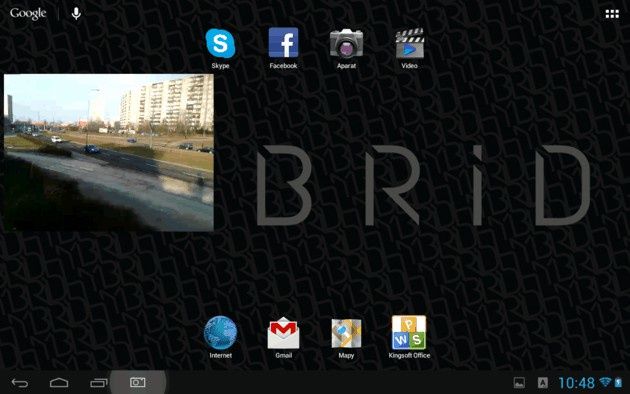Tap the Home navigation button
The height and width of the screenshot is (394, 630).
click(59, 383)
